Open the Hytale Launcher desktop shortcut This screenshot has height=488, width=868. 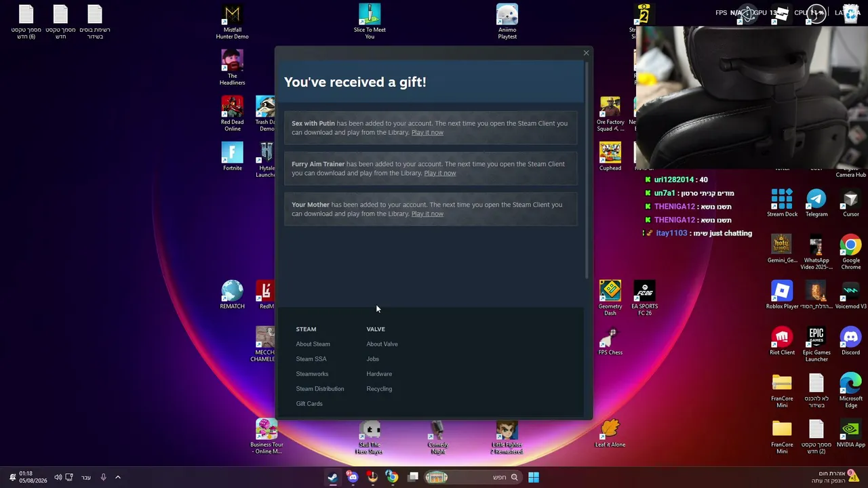tap(265, 160)
